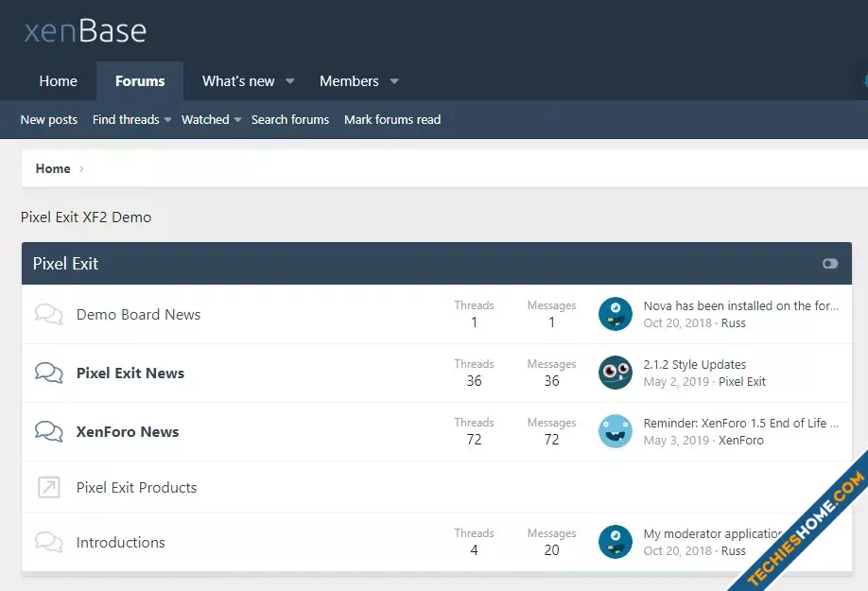Click the Demo Board News speech-bubble icon

click(x=49, y=314)
